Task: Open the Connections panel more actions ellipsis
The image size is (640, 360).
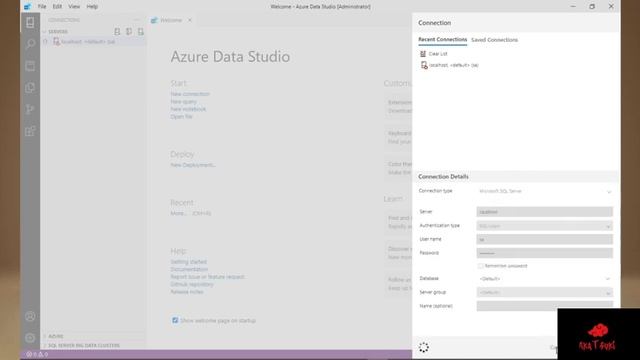Action: click(x=136, y=20)
